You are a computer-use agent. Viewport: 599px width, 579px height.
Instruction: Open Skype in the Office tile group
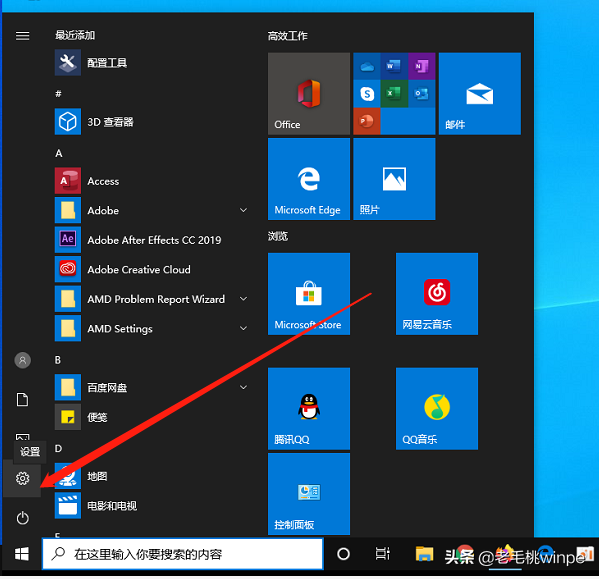pos(367,94)
